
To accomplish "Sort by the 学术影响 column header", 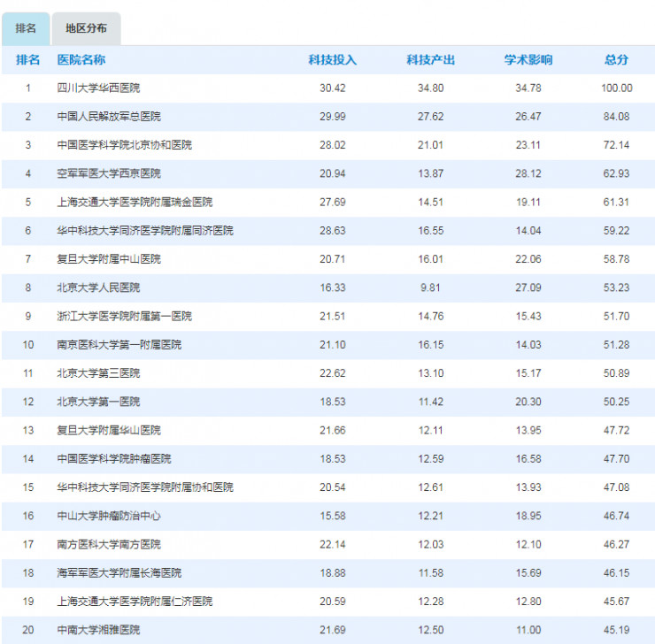I will click(528, 60).
